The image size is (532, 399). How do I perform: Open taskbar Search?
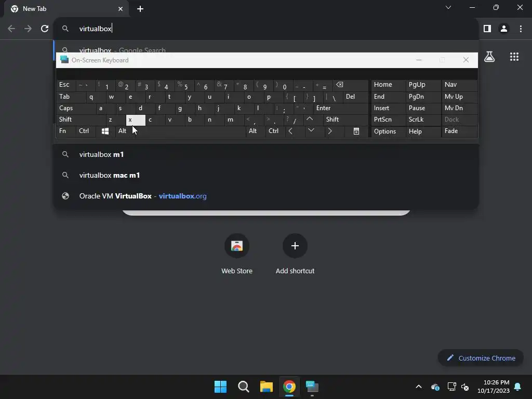tap(244, 387)
